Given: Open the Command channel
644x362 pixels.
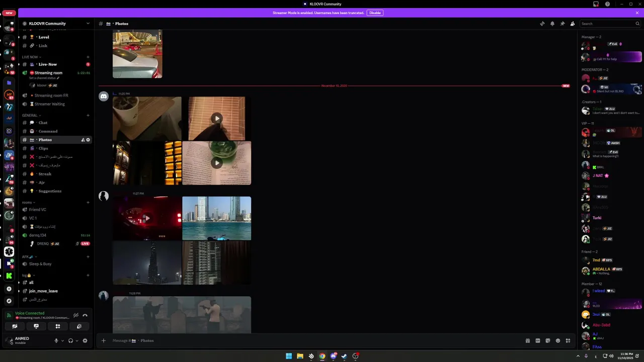Looking at the screenshot, I should pos(56,131).
